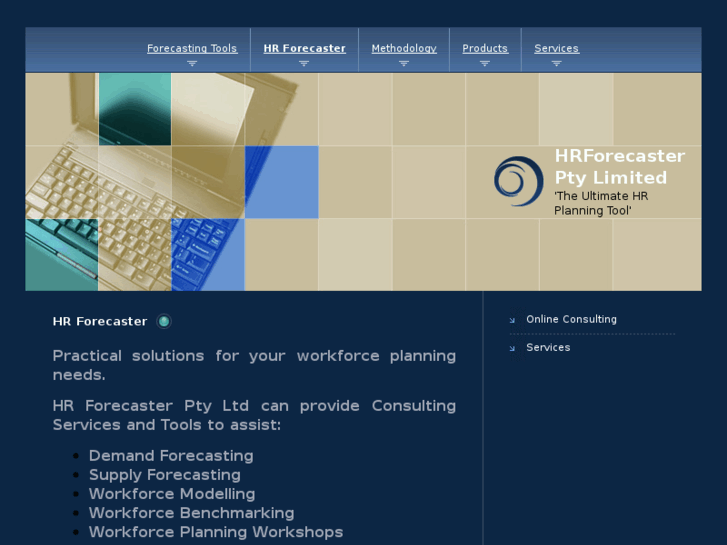Open the Methodology menu link

[x=404, y=48]
